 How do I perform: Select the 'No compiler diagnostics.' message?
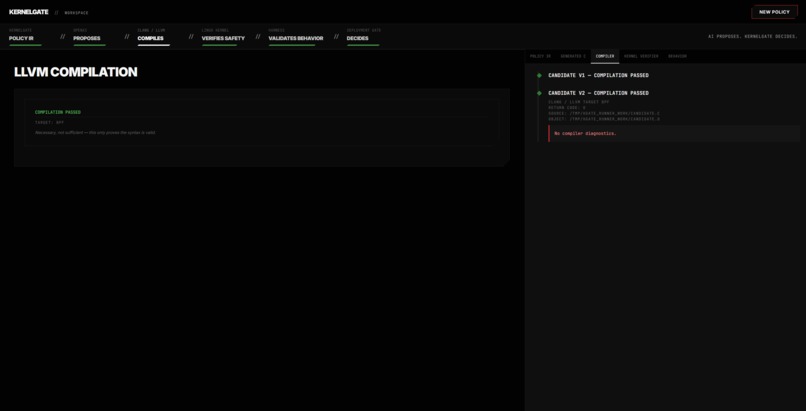tap(585, 134)
